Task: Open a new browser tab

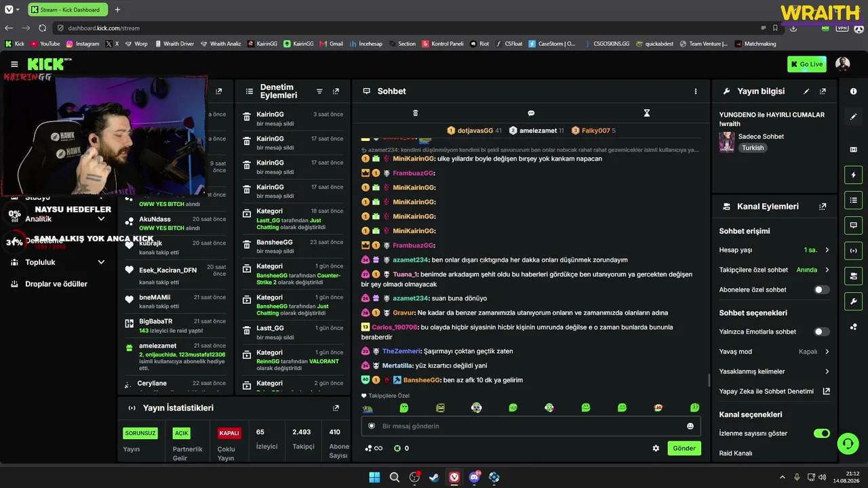Action: 117,9
